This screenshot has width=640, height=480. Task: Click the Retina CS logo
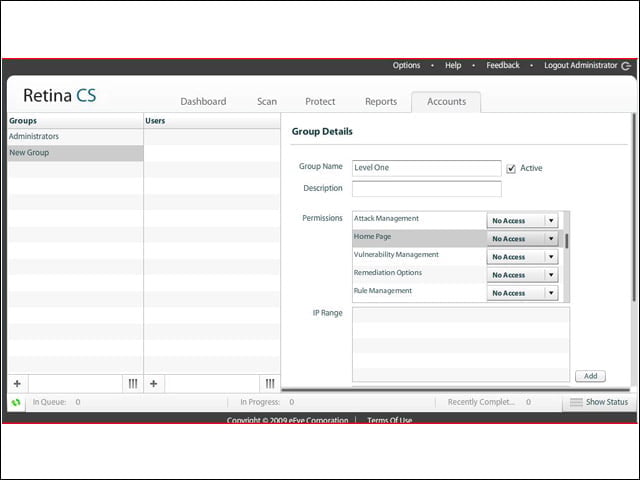pos(60,96)
